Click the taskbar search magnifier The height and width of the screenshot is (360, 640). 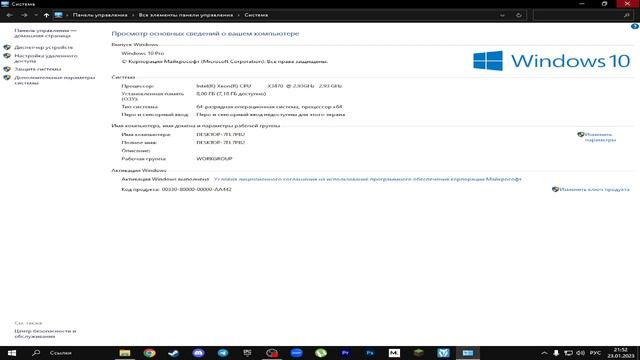click(x=36, y=353)
